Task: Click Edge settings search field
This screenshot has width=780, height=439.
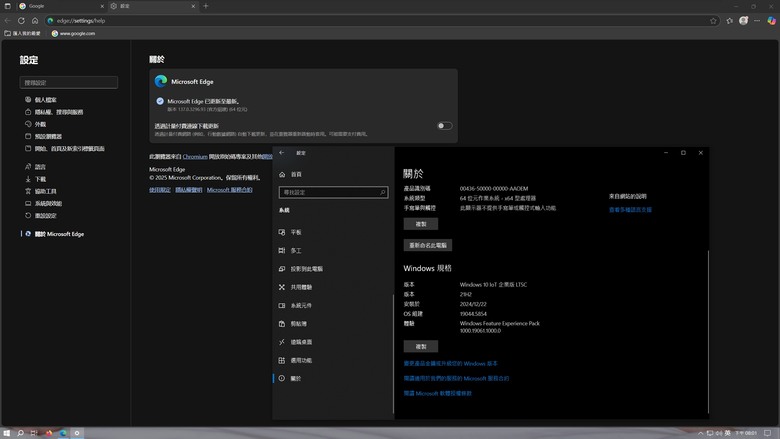Action: [x=69, y=83]
